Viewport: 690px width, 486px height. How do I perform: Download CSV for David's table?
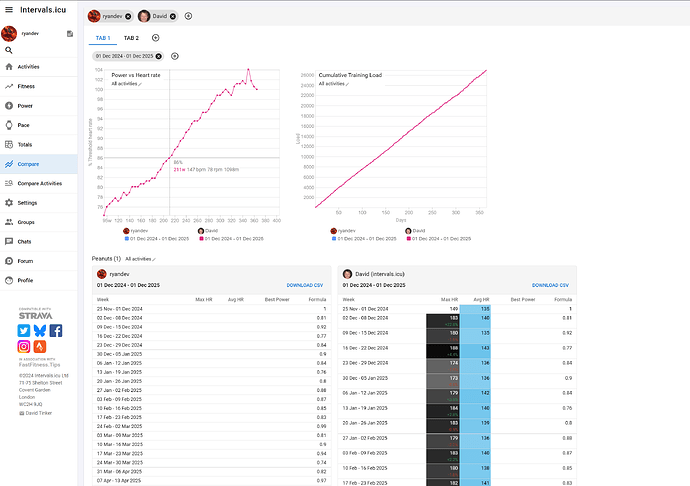tap(551, 285)
